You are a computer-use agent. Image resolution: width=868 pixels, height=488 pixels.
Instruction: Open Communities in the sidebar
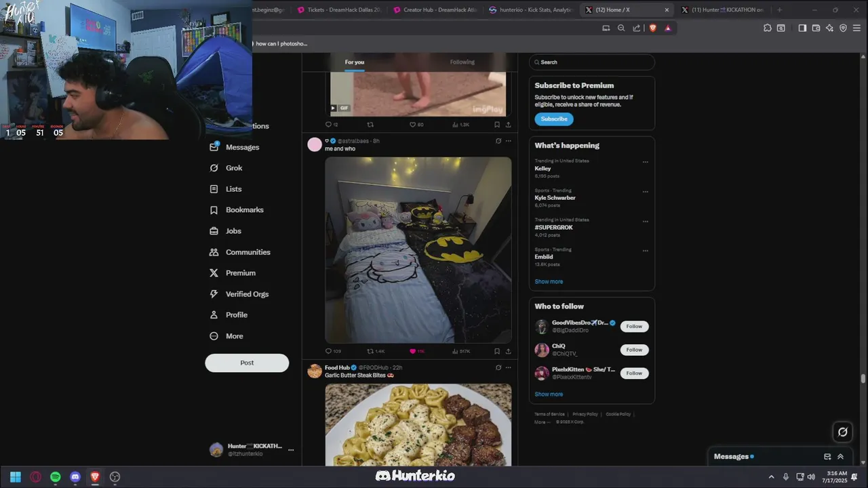[x=240, y=252]
